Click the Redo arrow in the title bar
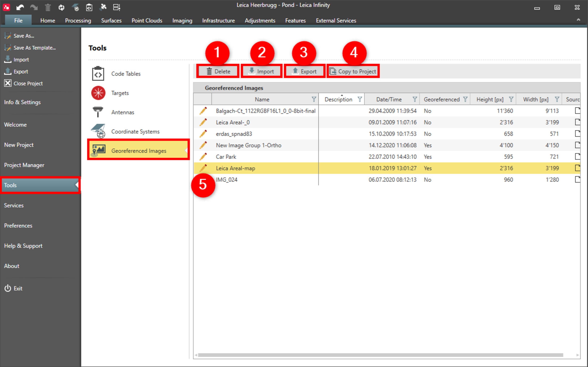The height and width of the screenshot is (367, 588). (34, 8)
